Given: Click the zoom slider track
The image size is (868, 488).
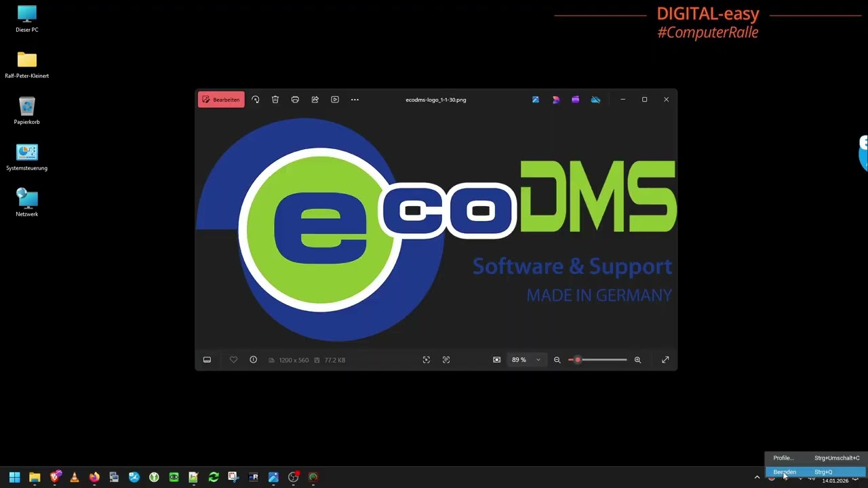Looking at the screenshot, I should pyautogui.click(x=597, y=360).
